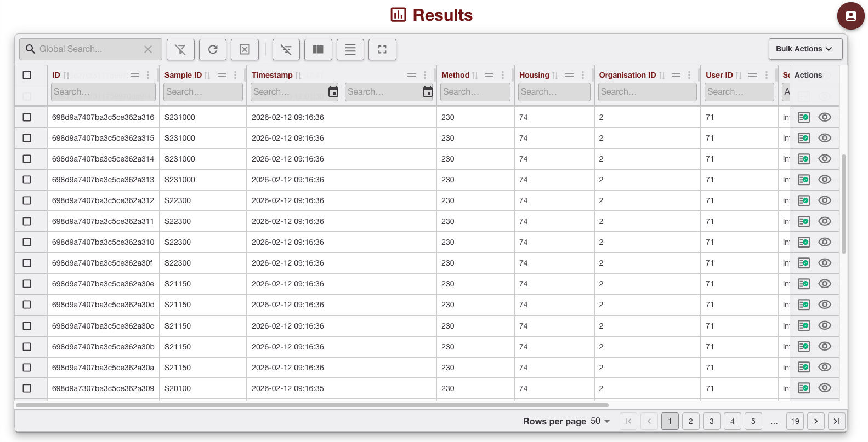Open Timestamp column actions menu dots

point(425,75)
